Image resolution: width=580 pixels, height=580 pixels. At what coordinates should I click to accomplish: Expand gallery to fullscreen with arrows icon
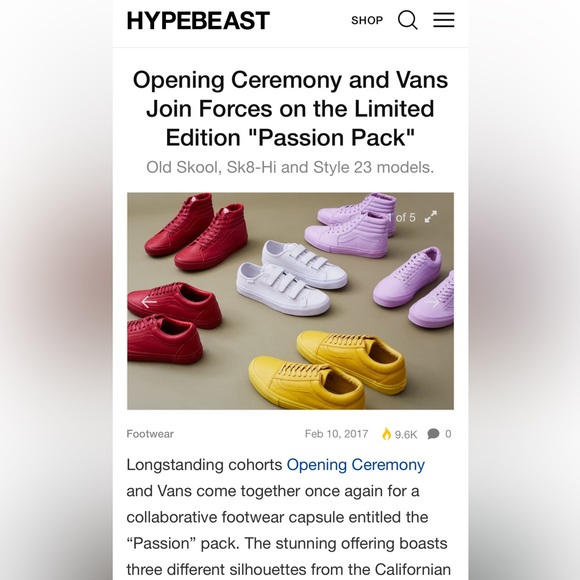click(431, 217)
